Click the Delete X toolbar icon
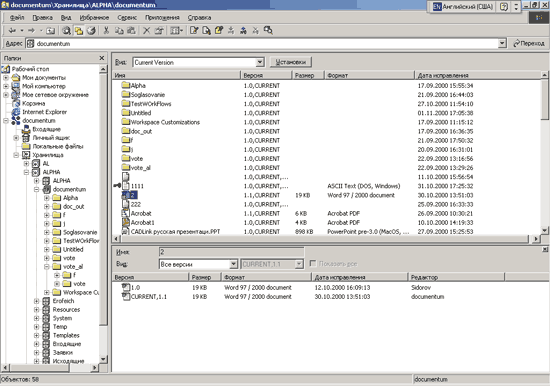The width and height of the screenshot is (550, 386). pyautogui.click(x=147, y=31)
